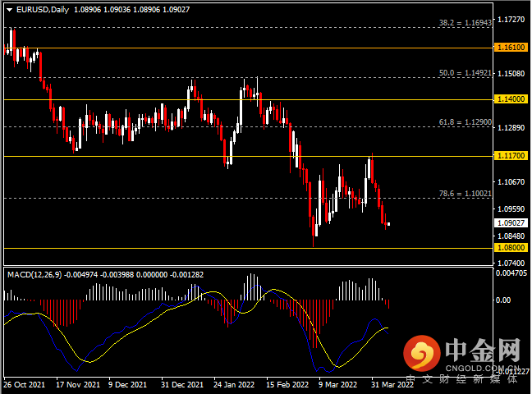
Task: Click the 9 Dec 2021 date label
Action: click(127, 384)
